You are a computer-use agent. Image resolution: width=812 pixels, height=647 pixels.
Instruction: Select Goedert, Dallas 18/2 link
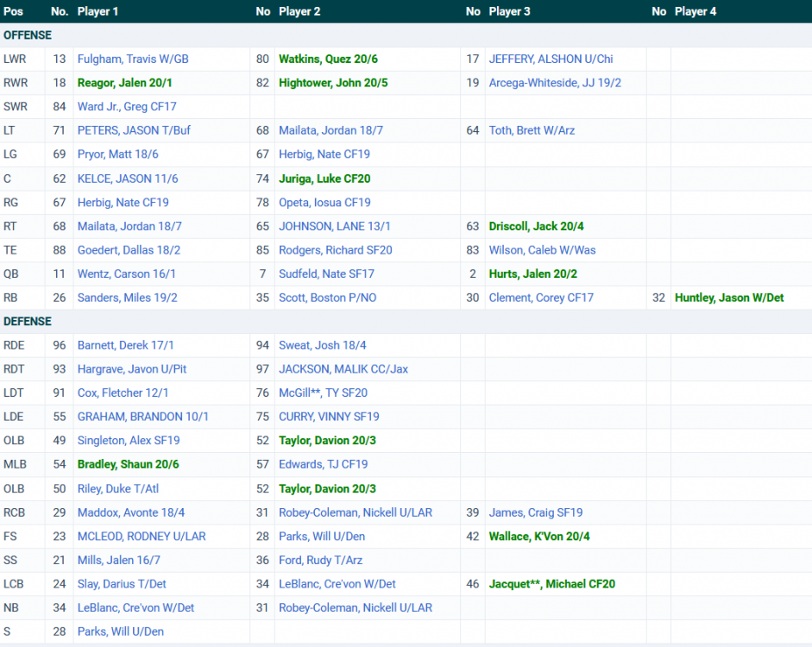coord(129,250)
